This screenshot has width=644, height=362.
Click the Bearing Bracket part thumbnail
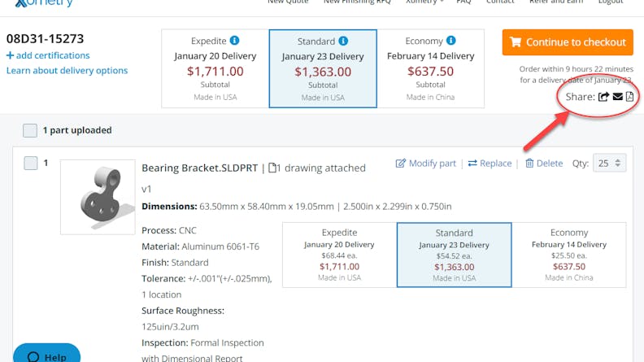coord(98,197)
